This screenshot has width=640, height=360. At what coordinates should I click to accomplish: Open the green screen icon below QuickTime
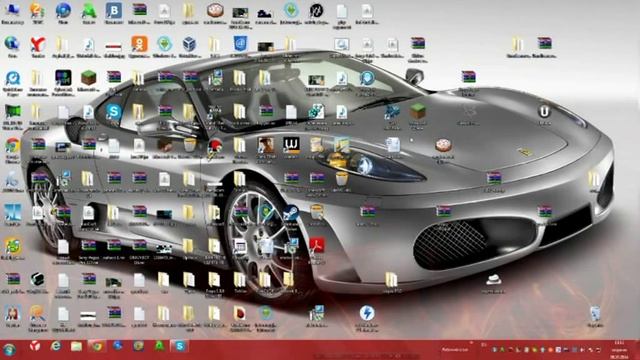point(12,112)
